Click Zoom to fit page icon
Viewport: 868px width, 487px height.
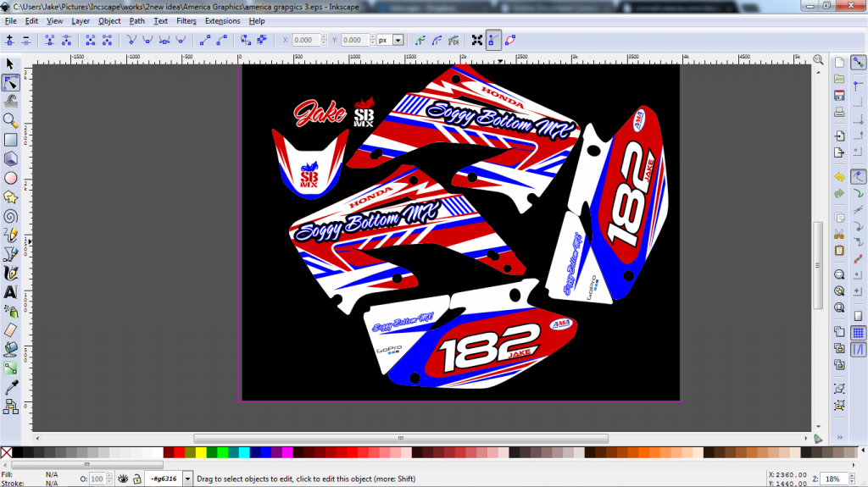(x=839, y=307)
